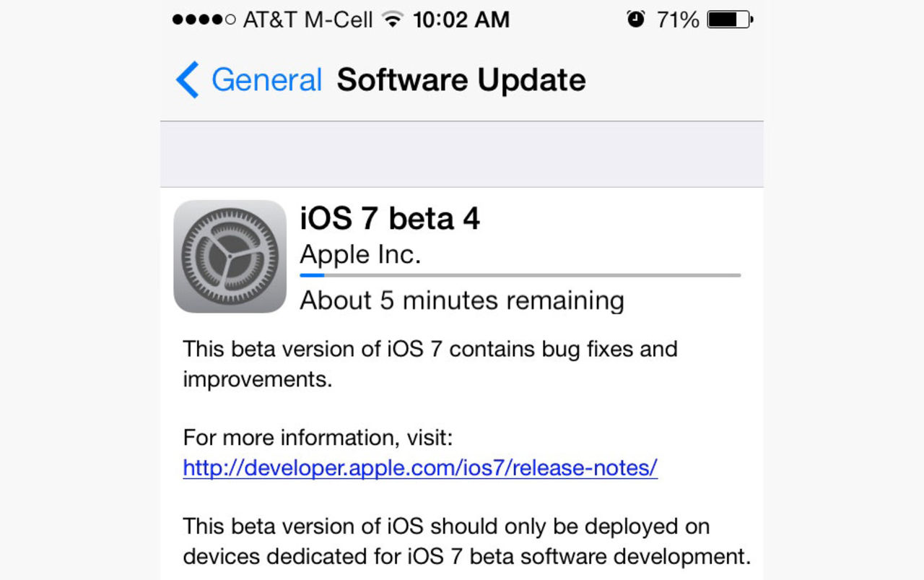Tap the gray header bar above update info

coord(461,152)
